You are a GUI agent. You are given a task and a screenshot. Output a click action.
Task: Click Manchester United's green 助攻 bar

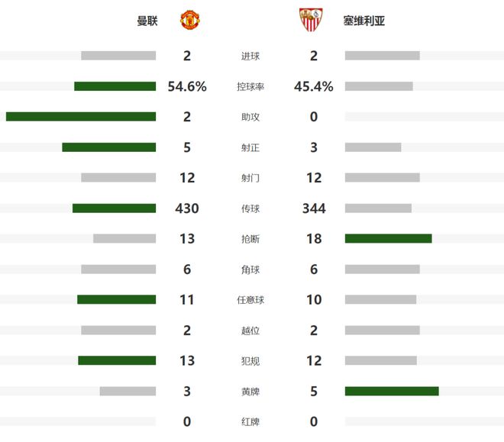coord(81,117)
